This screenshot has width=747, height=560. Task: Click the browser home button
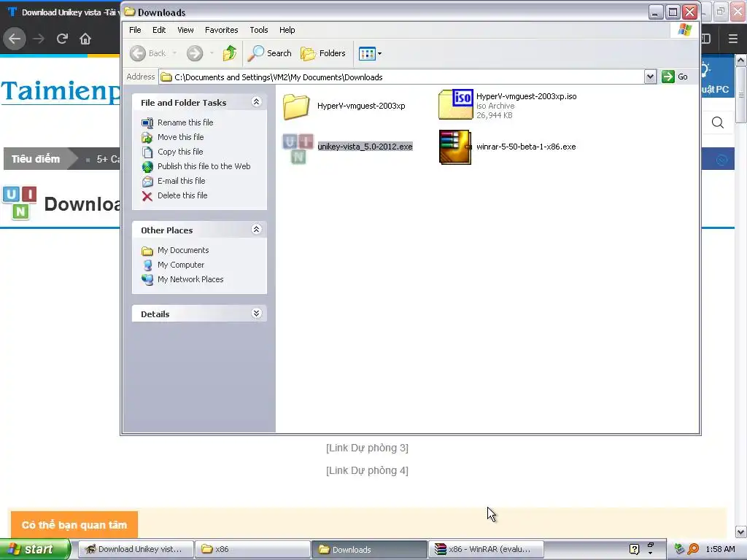[x=85, y=39]
